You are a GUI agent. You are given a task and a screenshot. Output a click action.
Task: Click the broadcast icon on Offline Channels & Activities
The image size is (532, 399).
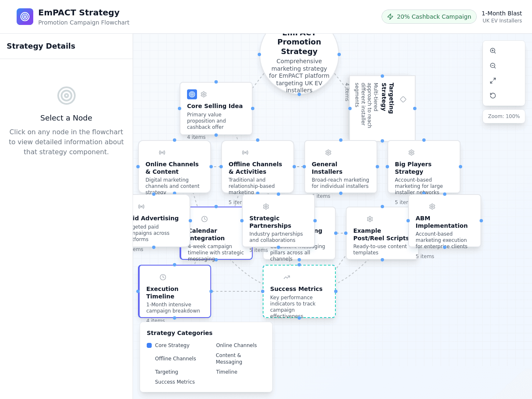tap(245, 153)
